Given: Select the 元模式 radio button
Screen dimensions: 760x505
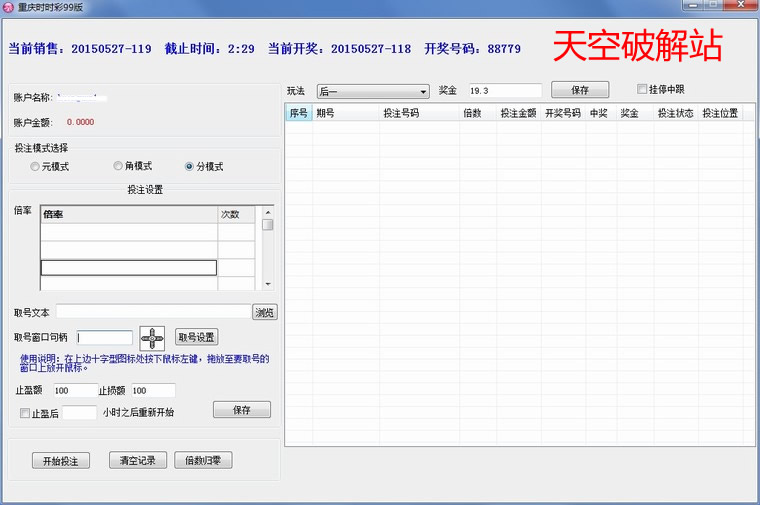Looking at the screenshot, I should [x=36, y=167].
